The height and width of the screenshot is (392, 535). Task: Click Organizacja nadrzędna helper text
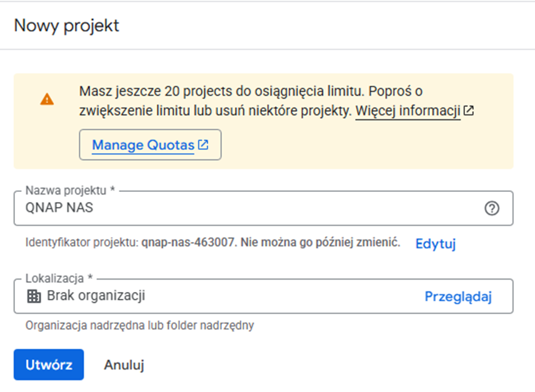coord(139,326)
